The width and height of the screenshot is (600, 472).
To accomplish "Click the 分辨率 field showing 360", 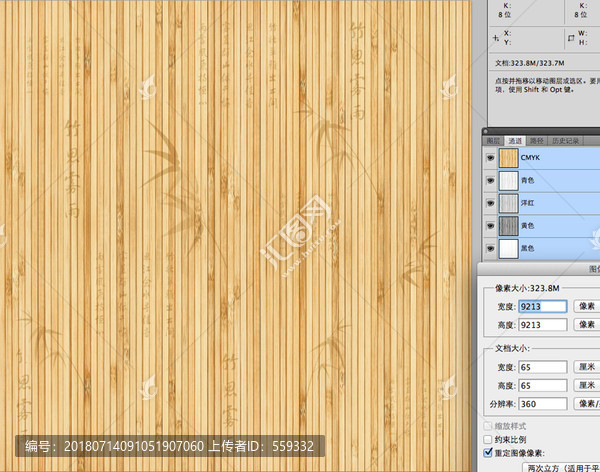I will [x=543, y=404].
